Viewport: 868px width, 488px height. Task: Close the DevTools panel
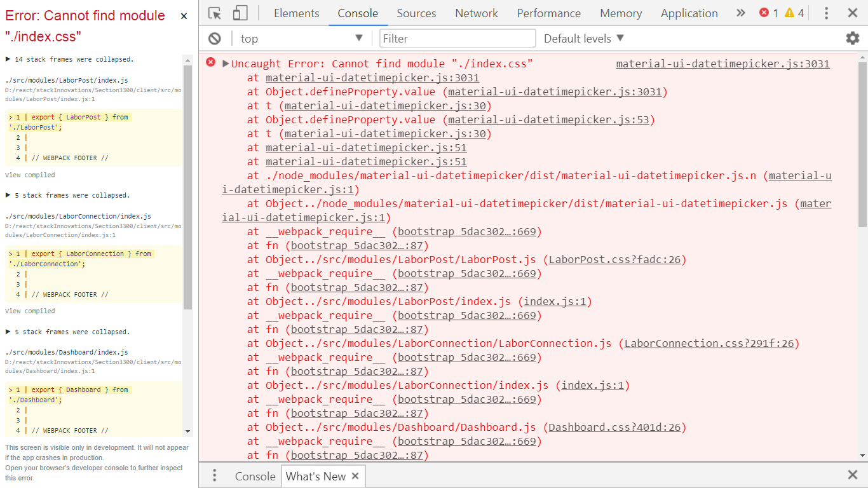pyautogui.click(x=853, y=13)
